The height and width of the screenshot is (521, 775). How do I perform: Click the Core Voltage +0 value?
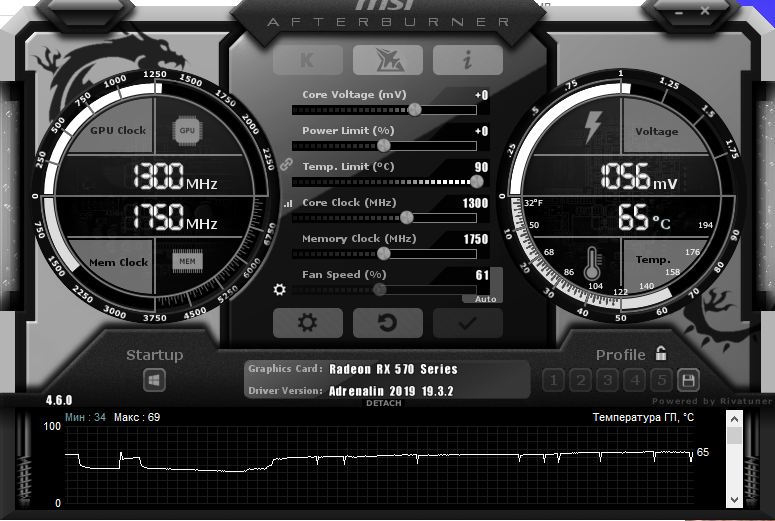(x=481, y=95)
